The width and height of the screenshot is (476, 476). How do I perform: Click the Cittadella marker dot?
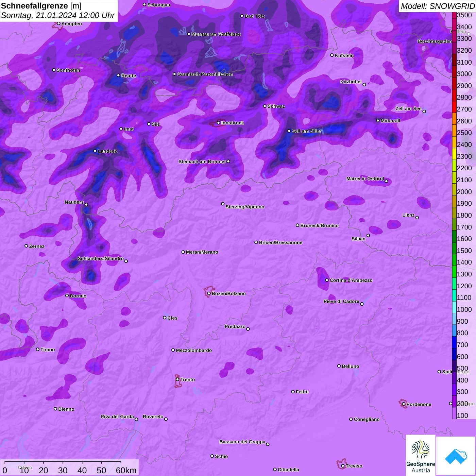coord(275,470)
